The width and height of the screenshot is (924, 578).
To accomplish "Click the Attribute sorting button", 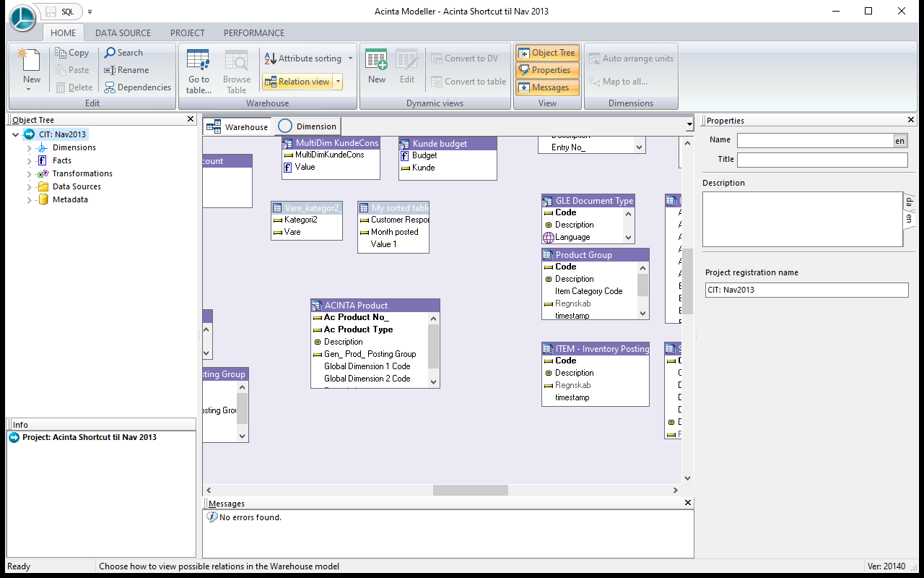I will pos(302,59).
